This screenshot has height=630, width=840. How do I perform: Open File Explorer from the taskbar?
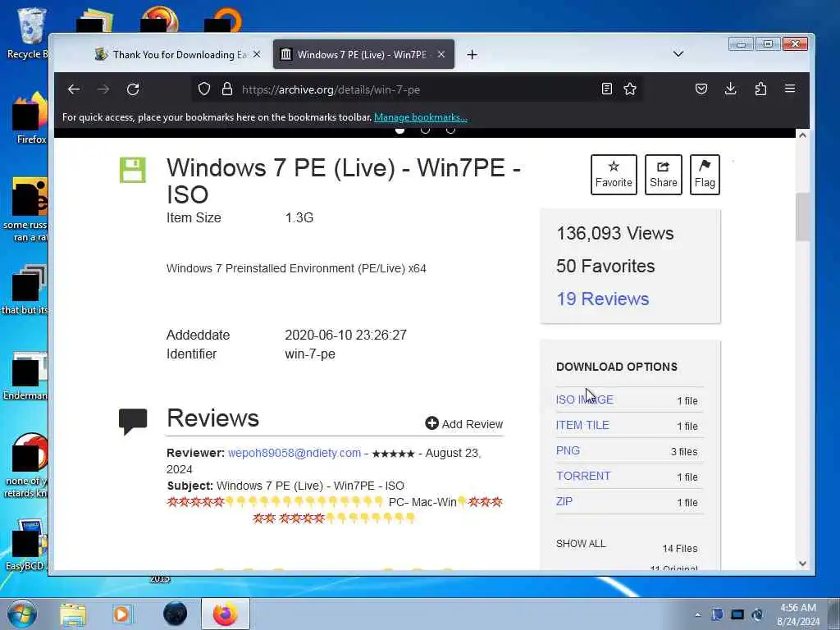(73, 614)
